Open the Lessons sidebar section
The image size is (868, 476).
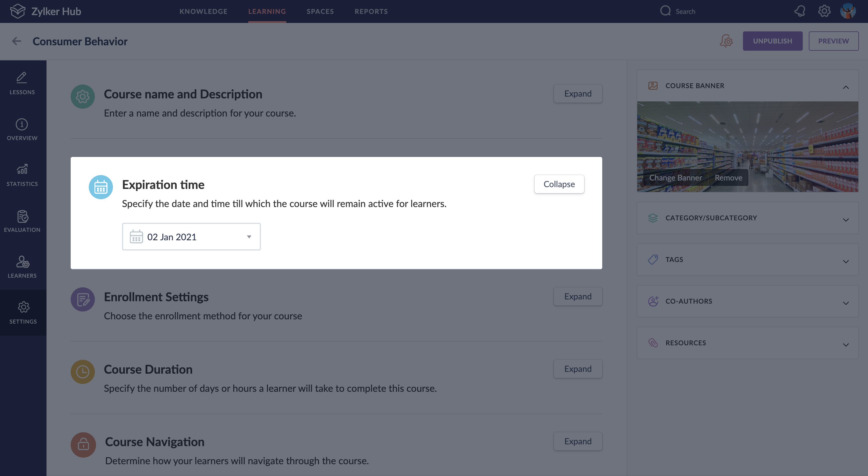tap(22, 83)
